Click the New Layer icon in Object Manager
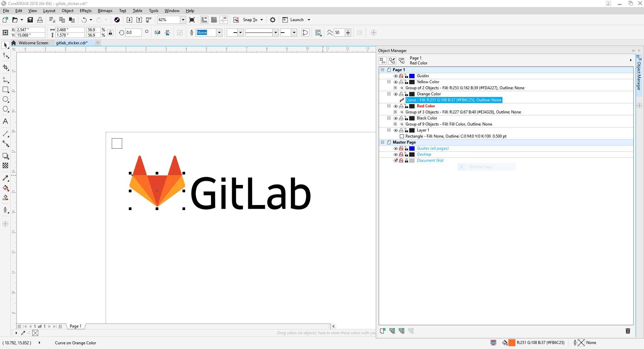Image resolution: width=644 pixels, height=349 pixels. pos(382,331)
